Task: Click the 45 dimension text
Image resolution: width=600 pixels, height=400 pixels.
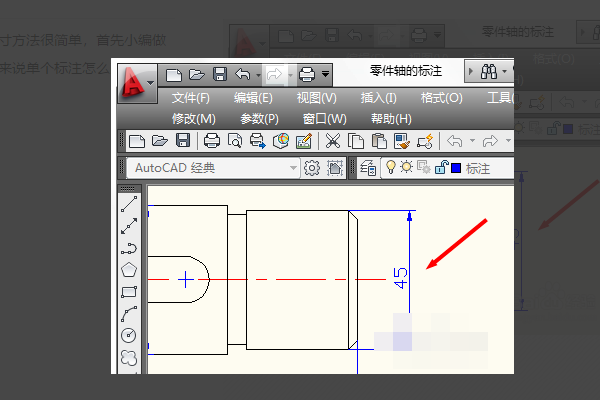Action: (x=401, y=278)
